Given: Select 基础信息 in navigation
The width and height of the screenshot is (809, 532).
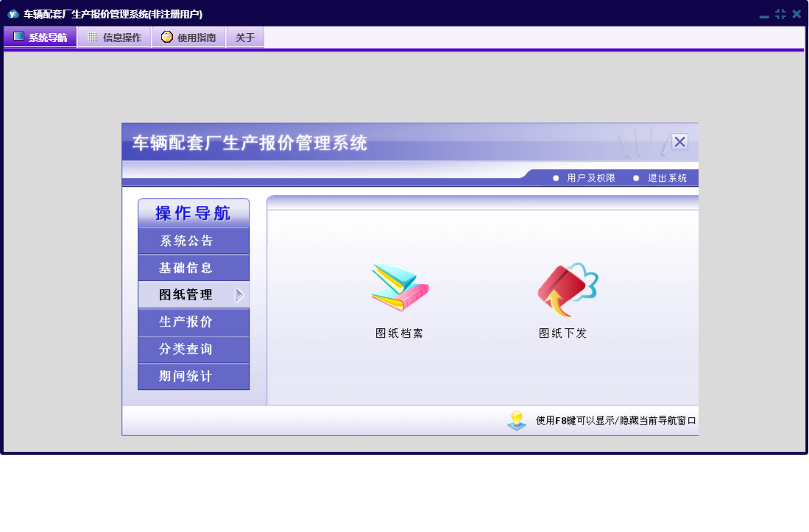Looking at the screenshot, I should click(194, 268).
